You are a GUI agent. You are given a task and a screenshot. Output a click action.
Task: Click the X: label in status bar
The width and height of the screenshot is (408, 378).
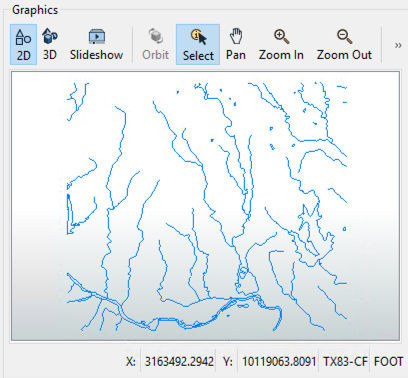[131, 361]
